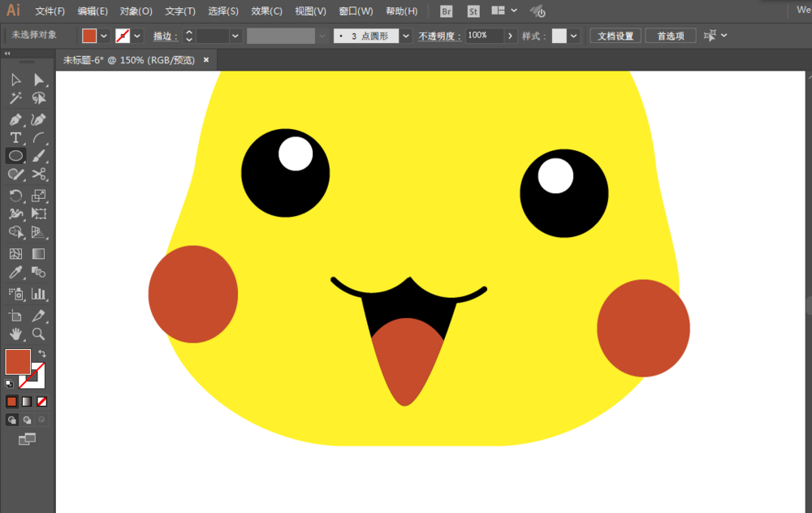Viewport: 812px width, 513px height.
Task: Select the Zoom magnifier tool
Action: coord(38,334)
